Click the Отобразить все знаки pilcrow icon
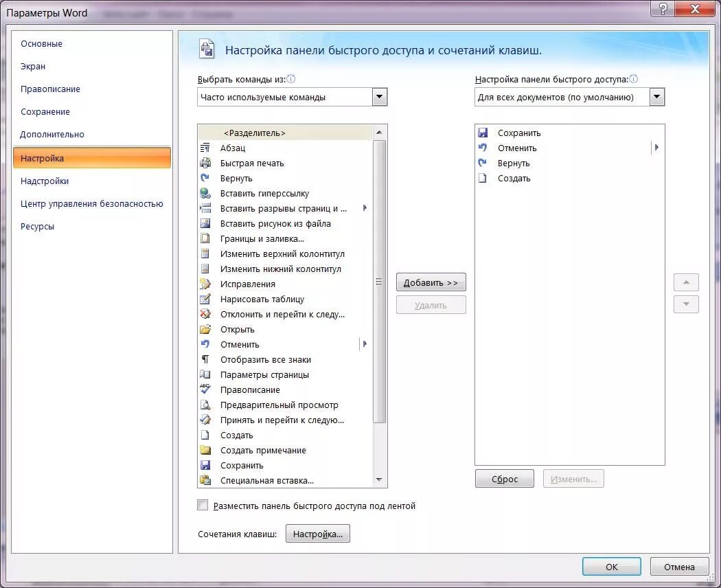The width and height of the screenshot is (721, 588). (x=205, y=359)
